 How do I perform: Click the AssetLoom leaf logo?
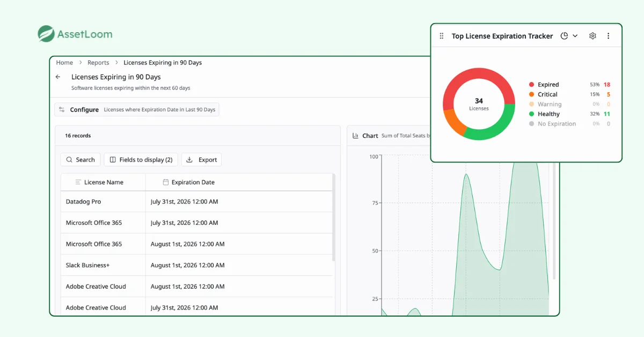[46, 34]
